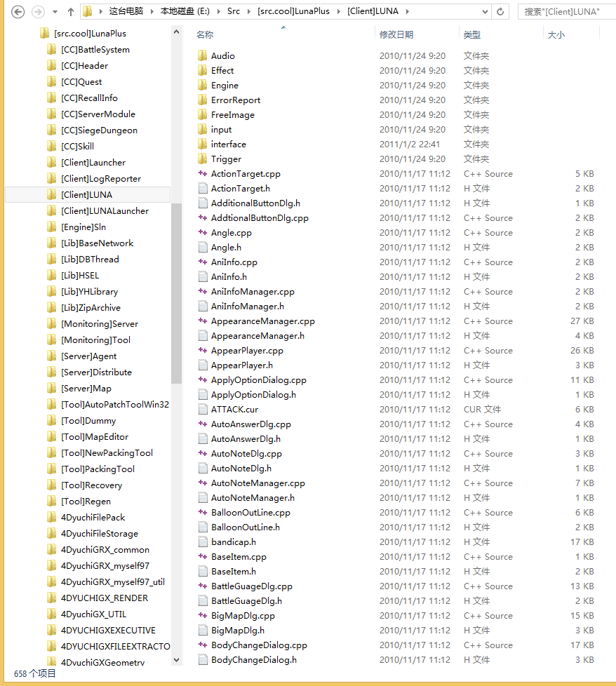616x686 pixels.
Task: Open [Client]Launcher in the folder tree
Action: 93,162
